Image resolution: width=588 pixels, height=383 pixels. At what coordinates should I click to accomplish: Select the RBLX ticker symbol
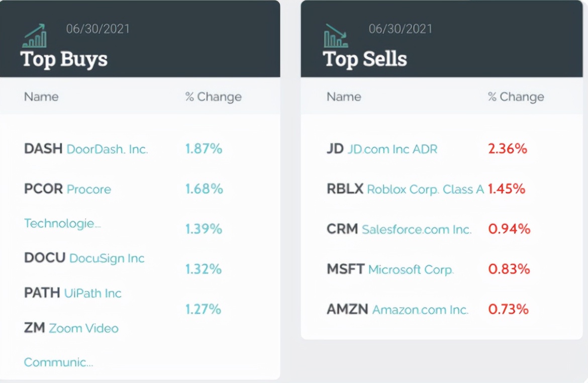point(345,188)
